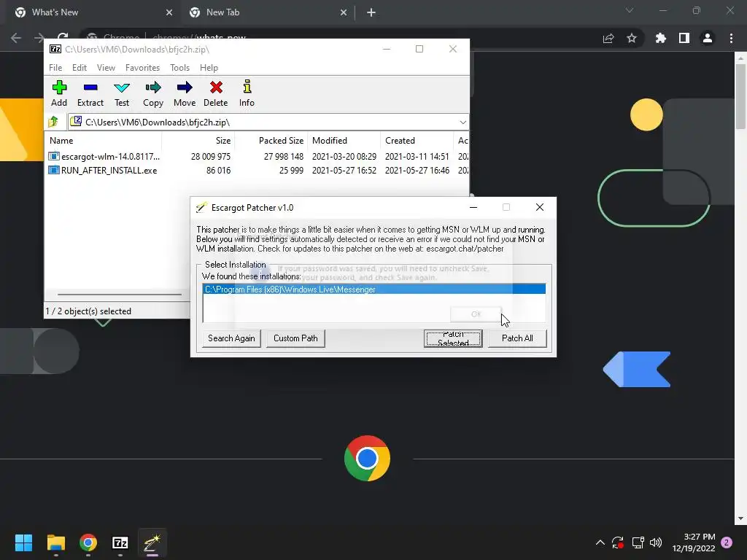Viewport: 747px width, 560px height.
Task: Sort by the Packed Size column header
Action: click(x=271, y=141)
